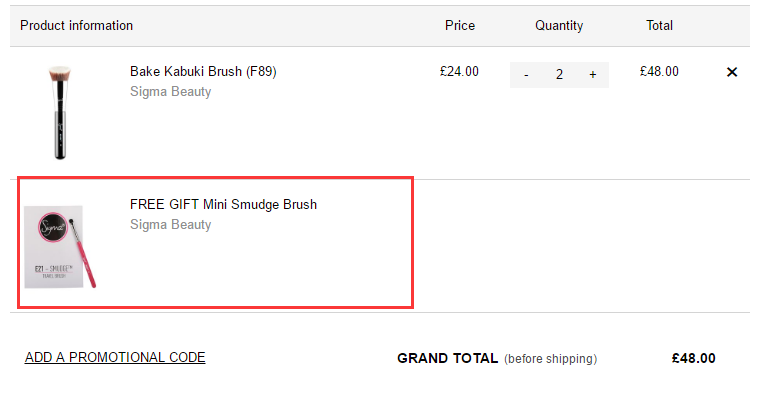Open ADD A PROMOTIONAL CODE link
Screen dimensions: 768x401
point(115,357)
